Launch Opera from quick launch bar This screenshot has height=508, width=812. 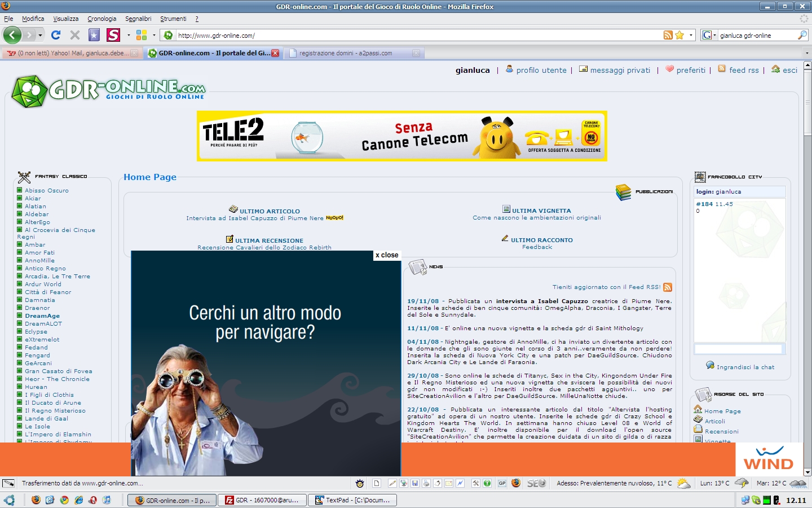(x=92, y=500)
